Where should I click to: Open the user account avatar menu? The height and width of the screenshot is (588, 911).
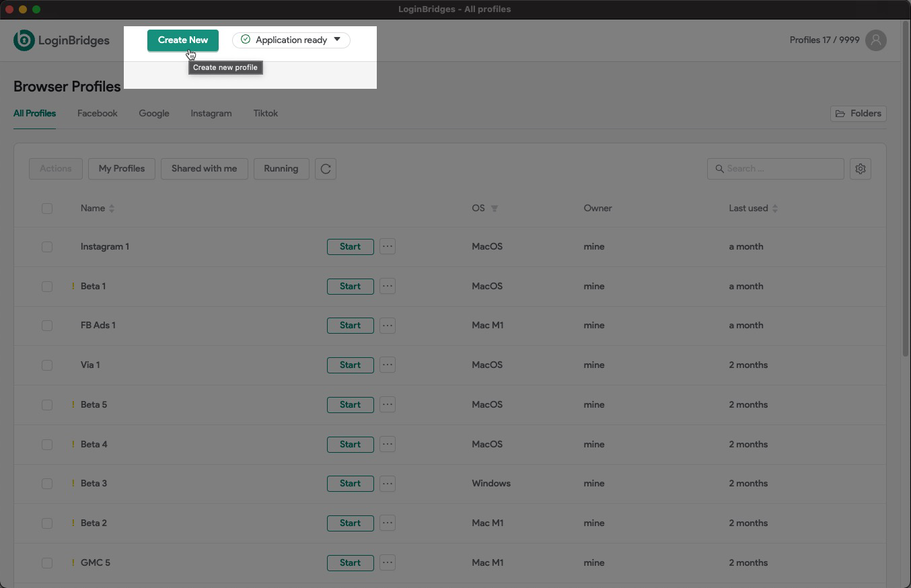[876, 40]
